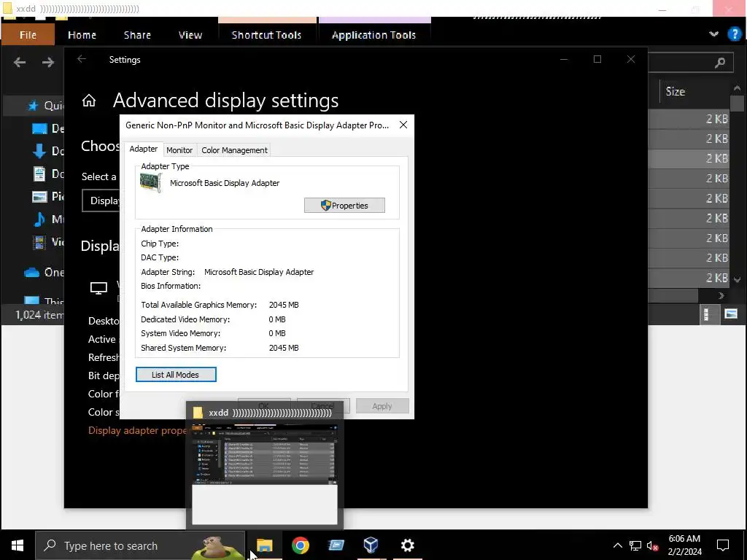
Task: Open the Windows Start menu
Action: click(18, 545)
